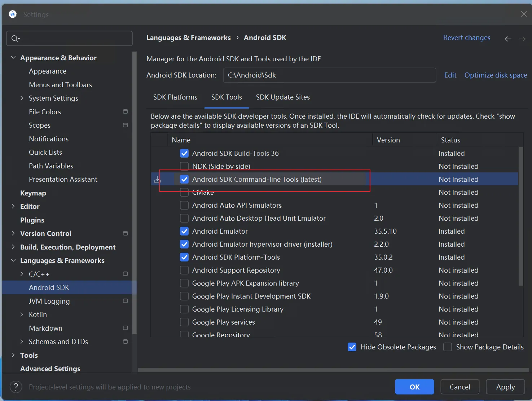Screen dimensions: 532x401
Task: Click the project-level icon next to Schemas and DTDs
Action: pyautogui.click(x=125, y=341)
